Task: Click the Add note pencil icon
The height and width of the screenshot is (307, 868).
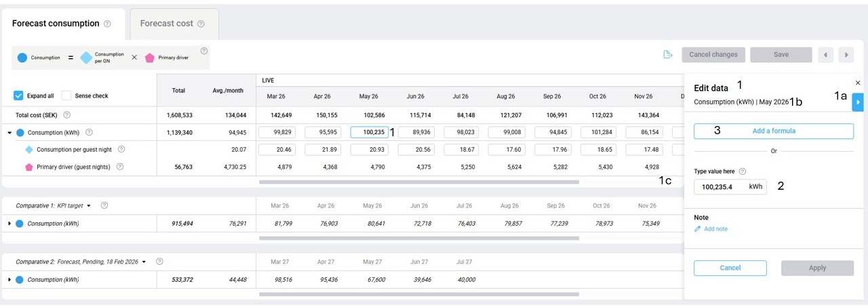Action: coord(698,229)
